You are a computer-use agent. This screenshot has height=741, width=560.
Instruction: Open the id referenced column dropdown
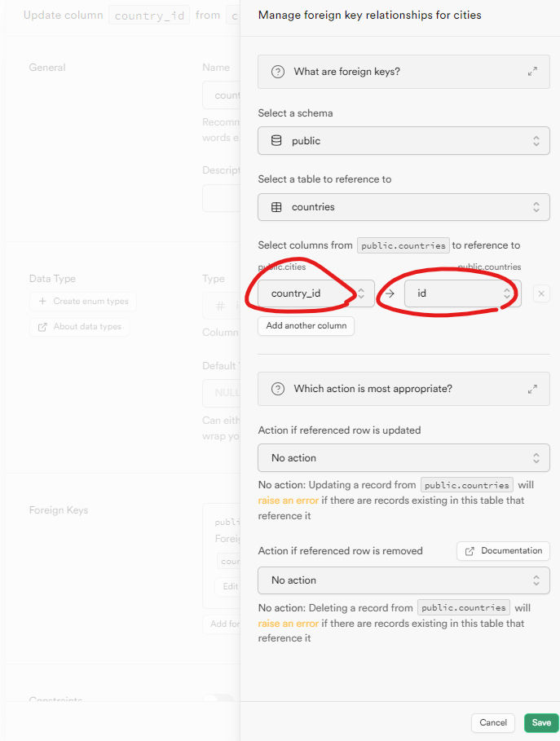[x=463, y=293]
